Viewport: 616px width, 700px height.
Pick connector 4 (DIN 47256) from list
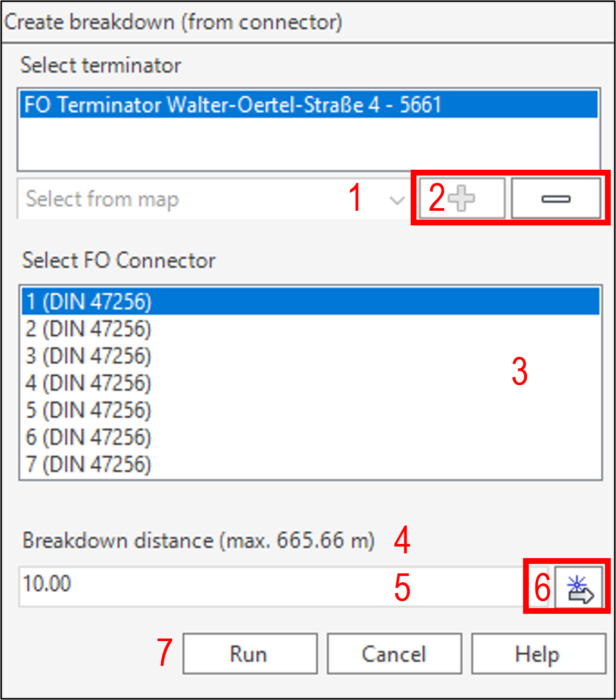pyautogui.click(x=89, y=383)
